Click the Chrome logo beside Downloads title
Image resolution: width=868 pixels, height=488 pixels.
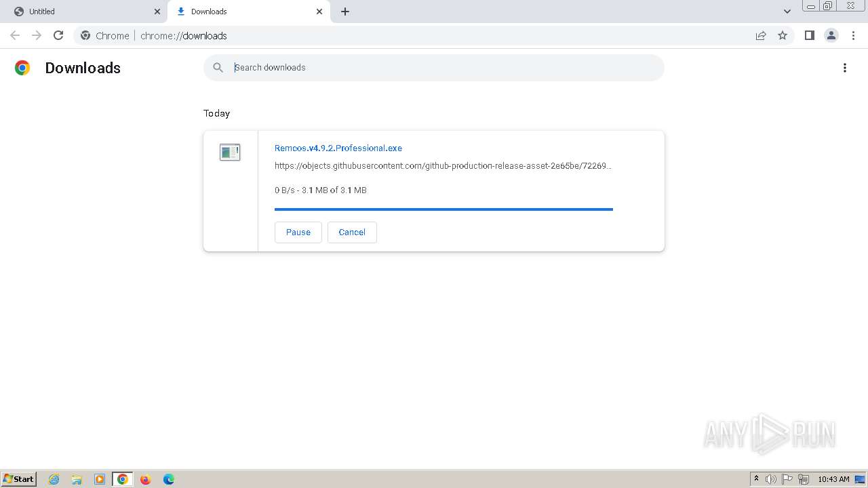click(22, 68)
